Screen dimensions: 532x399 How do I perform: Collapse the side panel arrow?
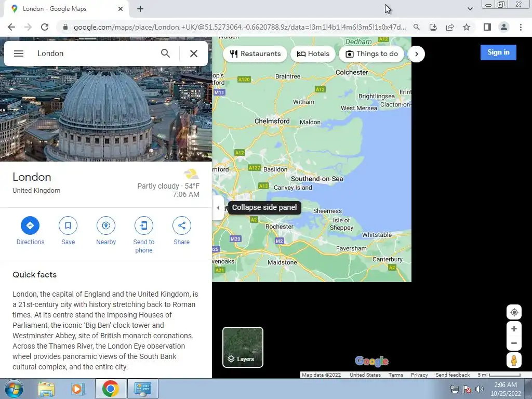point(218,208)
